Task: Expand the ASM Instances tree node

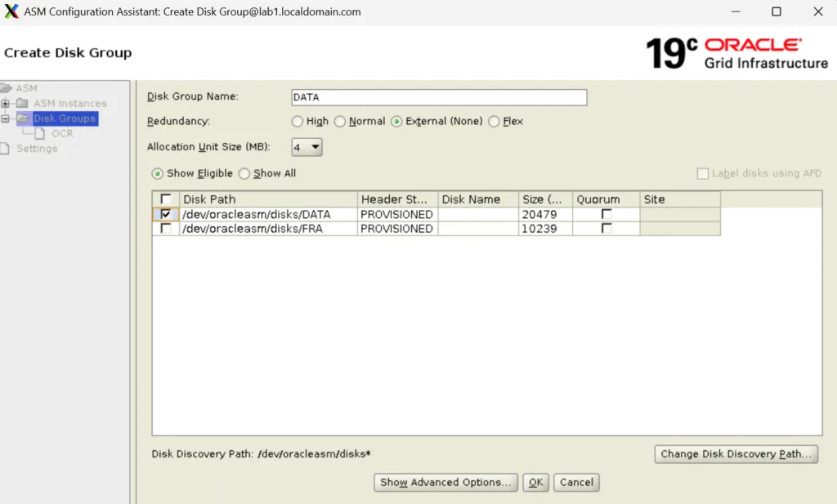Action: point(5,104)
